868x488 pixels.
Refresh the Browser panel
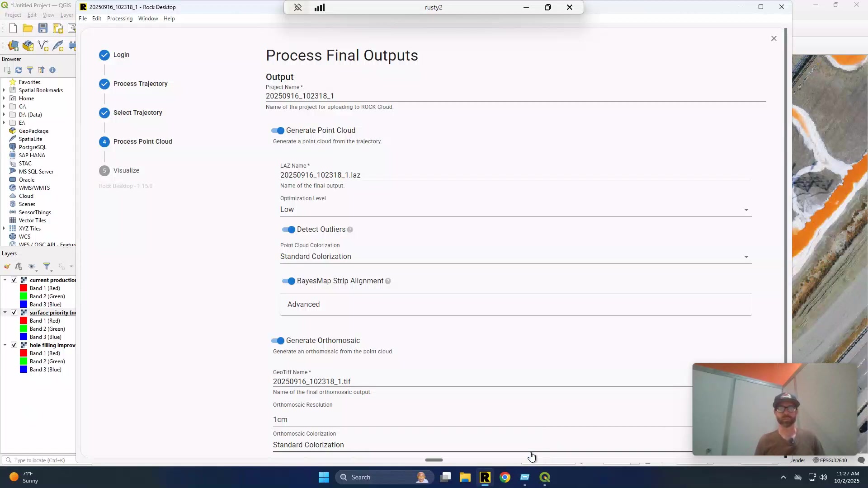point(19,70)
